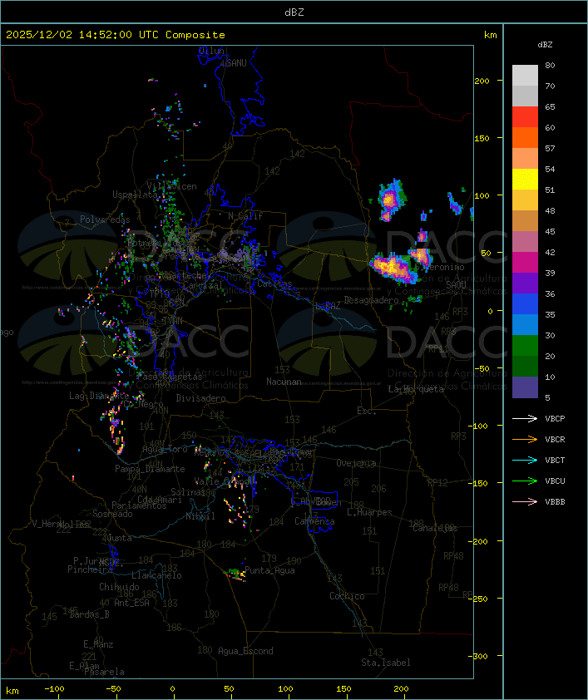Click the km unit label at top right

pyautogui.click(x=490, y=35)
